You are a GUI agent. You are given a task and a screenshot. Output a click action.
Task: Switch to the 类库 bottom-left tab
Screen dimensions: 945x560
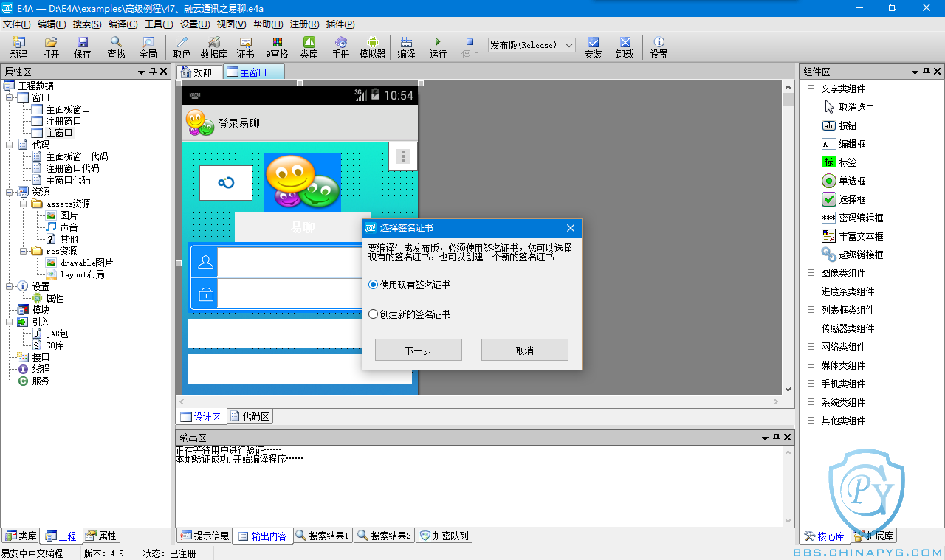pyautogui.click(x=21, y=536)
